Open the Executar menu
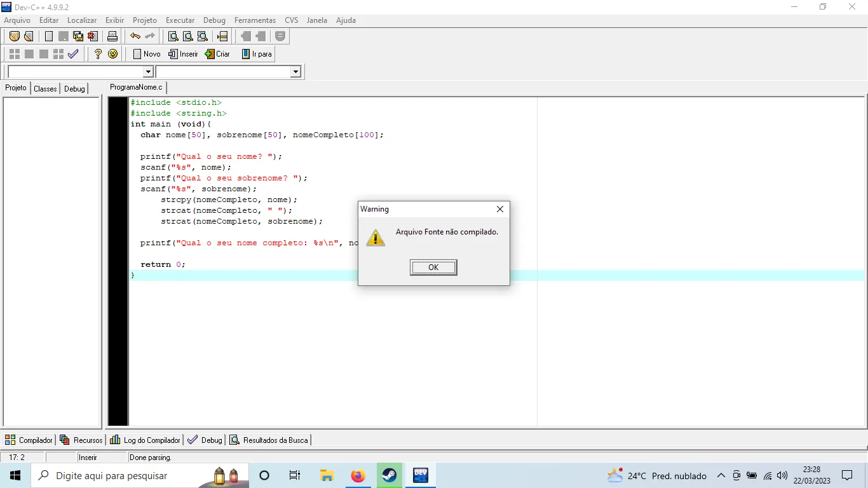 [x=180, y=20]
